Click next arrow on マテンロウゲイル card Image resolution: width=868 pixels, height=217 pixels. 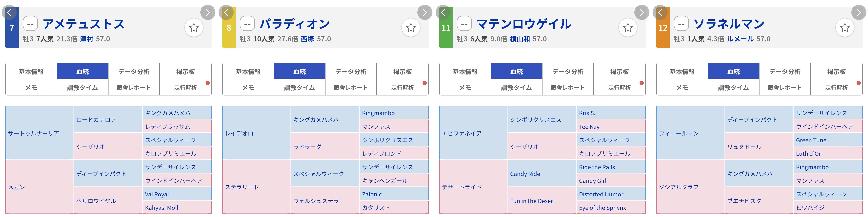(x=641, y=12)
